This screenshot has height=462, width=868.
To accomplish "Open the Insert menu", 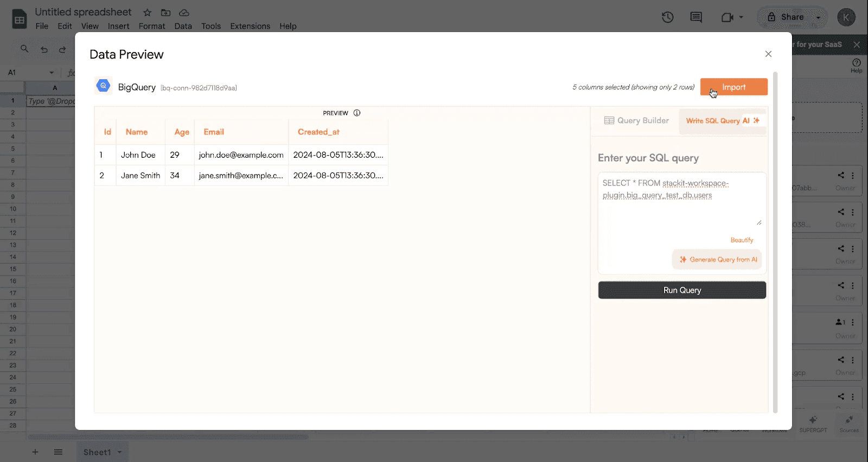I will click(x=118, y=26).
